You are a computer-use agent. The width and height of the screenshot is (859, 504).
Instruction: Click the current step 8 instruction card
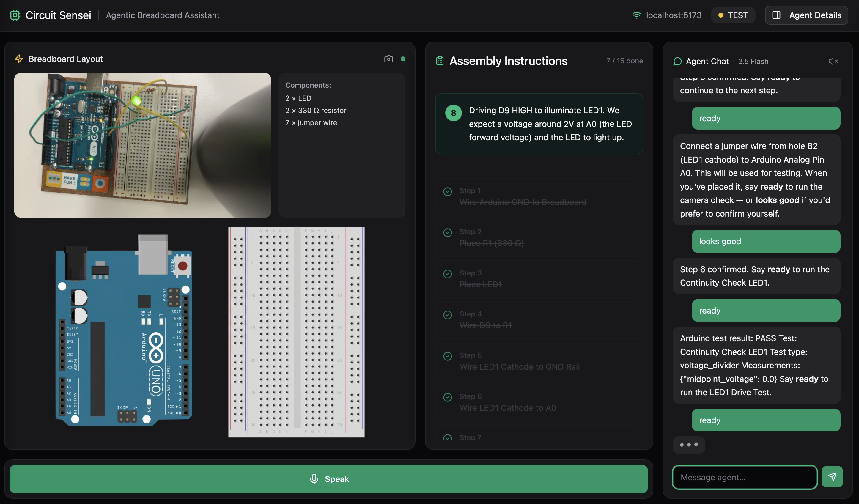click(539, 124)
